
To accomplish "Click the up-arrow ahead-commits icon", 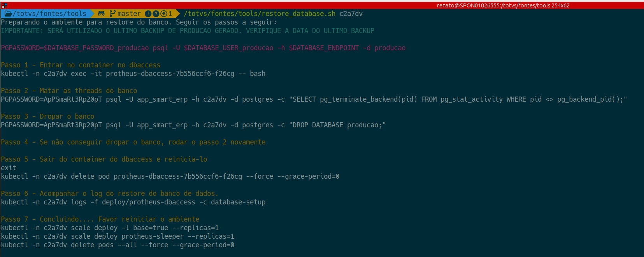I will pos(163,14).
